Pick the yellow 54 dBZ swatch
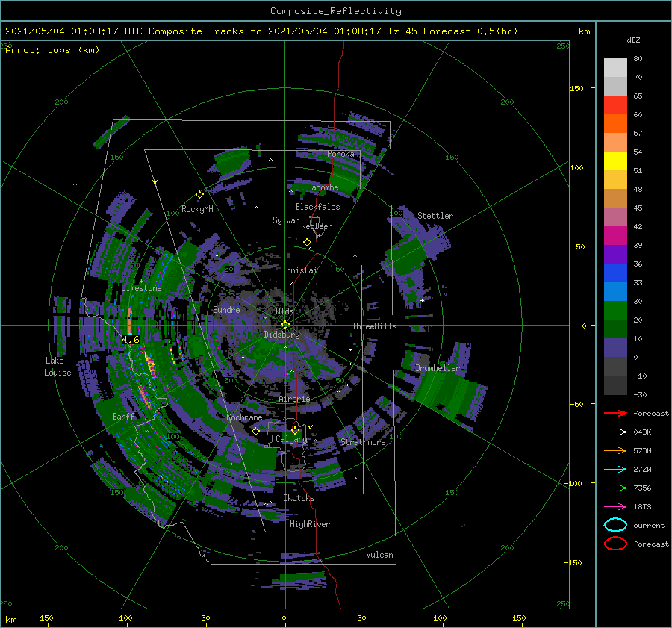This screenshot has height=628, width=672. [615, 161]
